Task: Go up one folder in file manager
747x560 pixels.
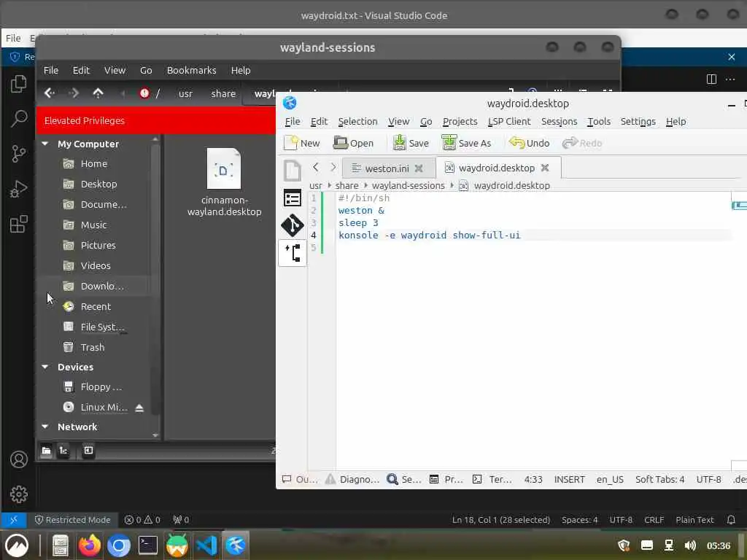Action: pos(98,93)
